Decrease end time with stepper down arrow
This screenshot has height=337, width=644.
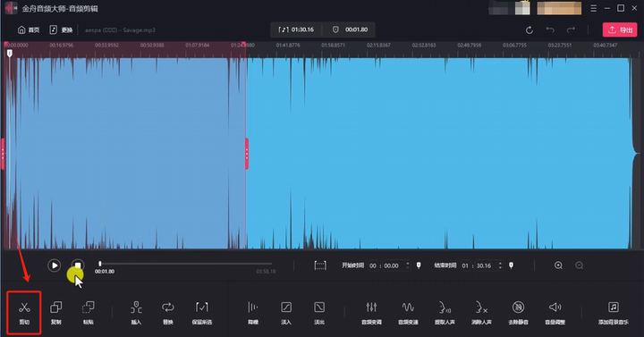500,268
